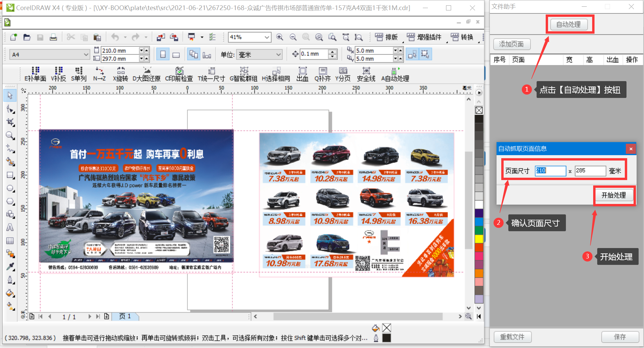Screen dimensions: 644x348
Task: Pick the yellow swatch in color palette
Action: 479,239
